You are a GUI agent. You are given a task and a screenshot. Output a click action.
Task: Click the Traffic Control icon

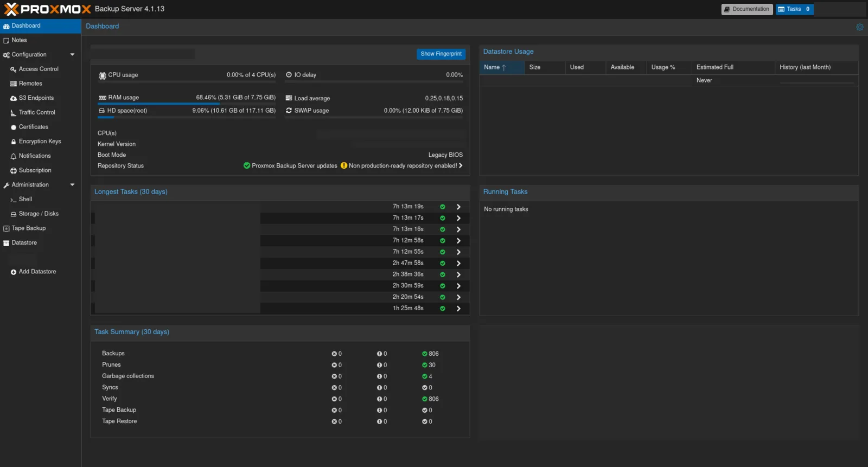tap(14, 113)
